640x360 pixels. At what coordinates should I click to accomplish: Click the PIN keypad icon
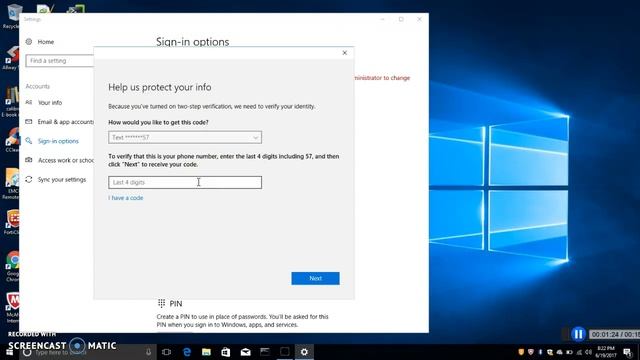(x=162, y=303)
